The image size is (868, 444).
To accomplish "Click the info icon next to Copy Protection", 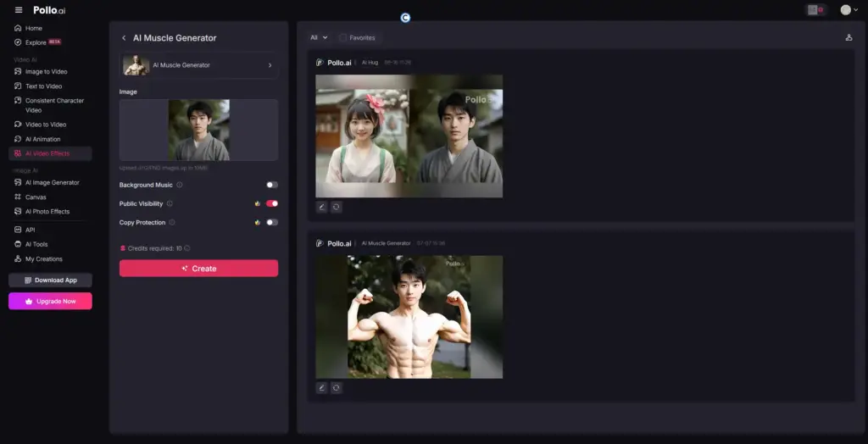I will 172,223.
